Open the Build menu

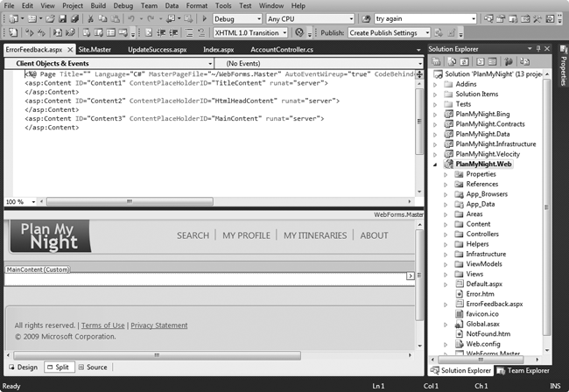tap(98, 5)
